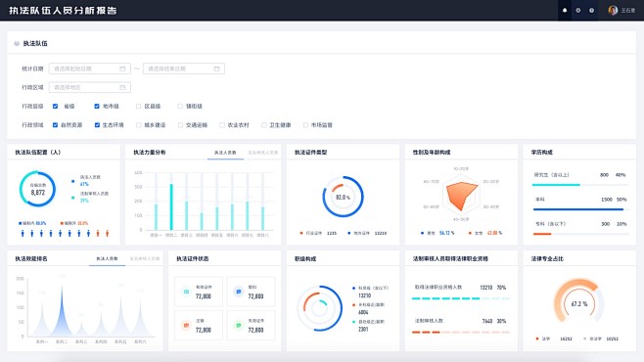This screenshot has height=362, width=644.
Task: Check the 城乡建设 checkbox
Action: tap(138, 125)
